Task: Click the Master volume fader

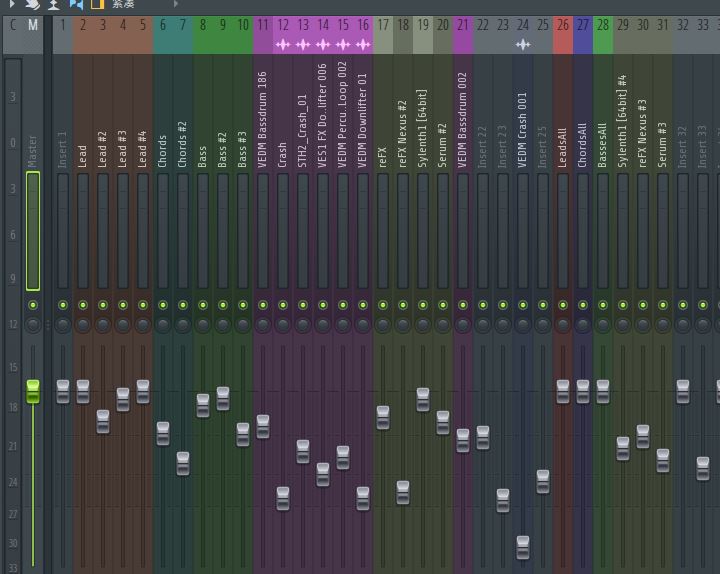Action: click(33, 392)
